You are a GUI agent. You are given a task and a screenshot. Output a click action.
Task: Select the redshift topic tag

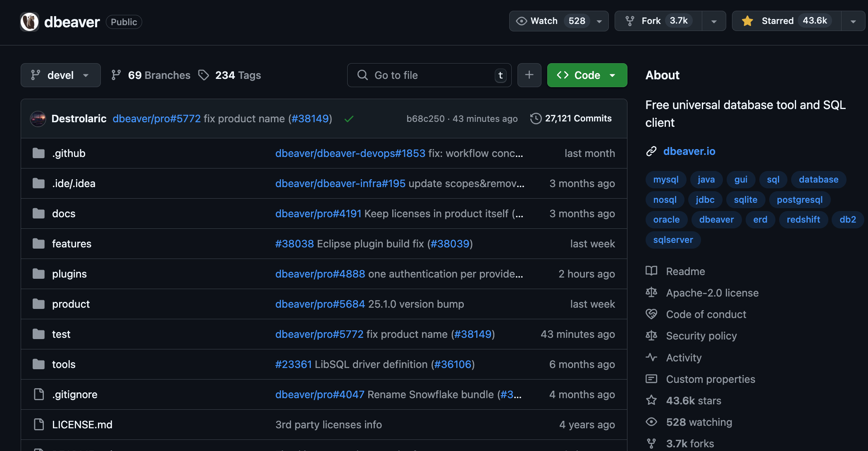pos(803,220)
